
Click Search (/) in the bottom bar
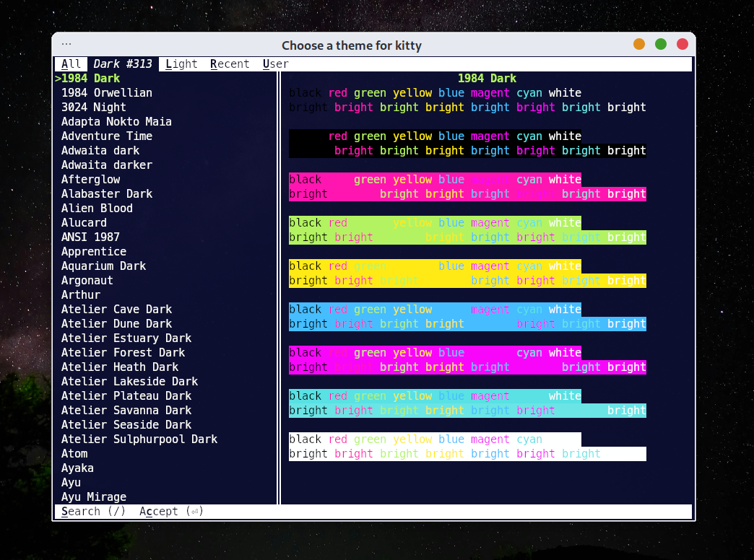tap(93, 512)
